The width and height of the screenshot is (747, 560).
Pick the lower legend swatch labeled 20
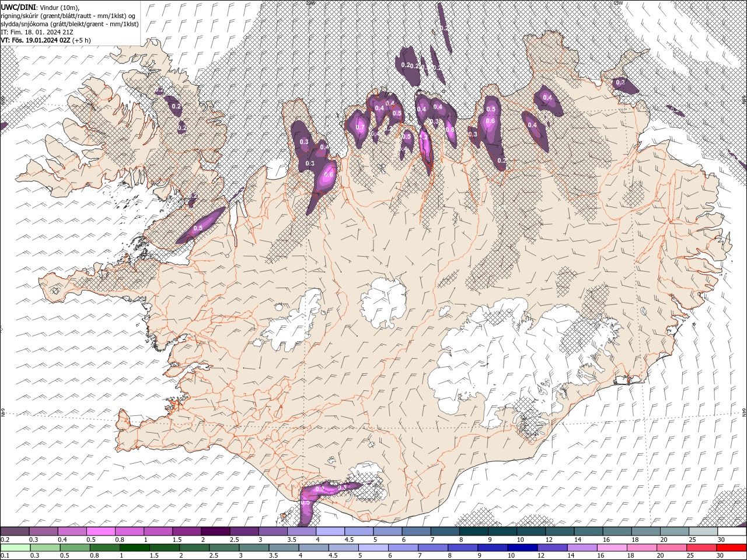(x=672, y=548)
